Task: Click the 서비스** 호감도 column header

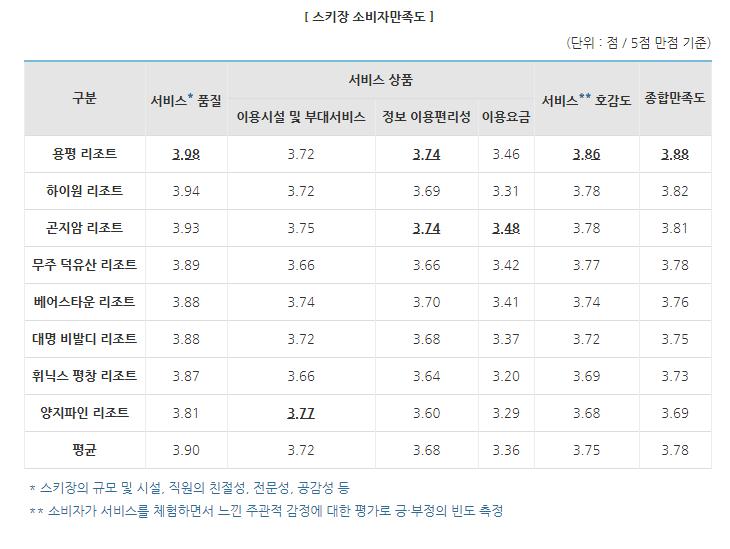Action: (587, 100)
